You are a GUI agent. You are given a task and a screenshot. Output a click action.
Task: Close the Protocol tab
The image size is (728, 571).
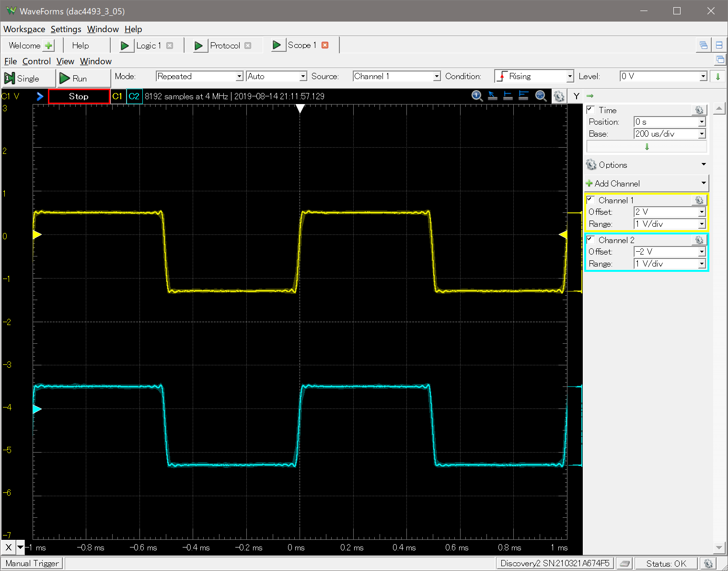[x=248, y=46]
